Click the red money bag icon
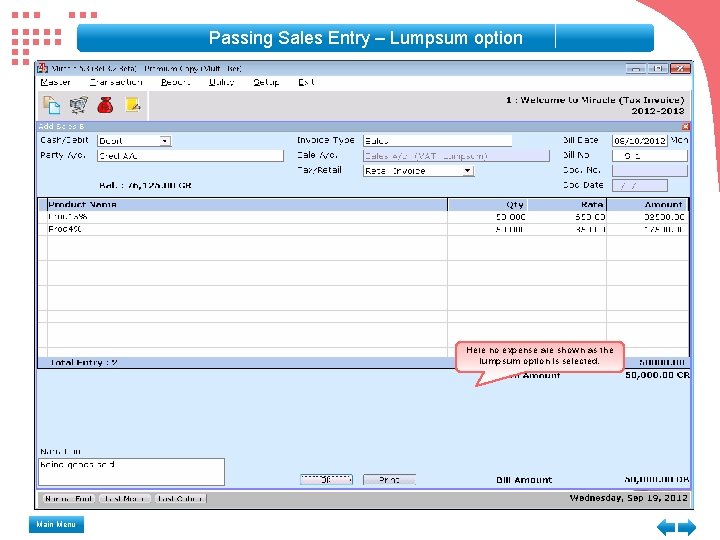This screenshot has width=720, height=540. point(105,105)
